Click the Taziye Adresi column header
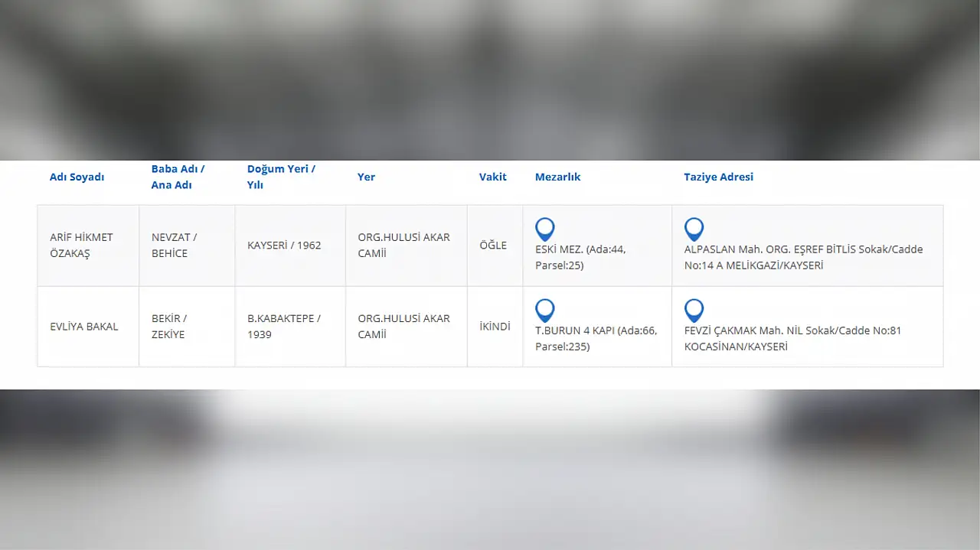This screenshot has height=550, width=980. pyautogui.click(x=718, y=177)
